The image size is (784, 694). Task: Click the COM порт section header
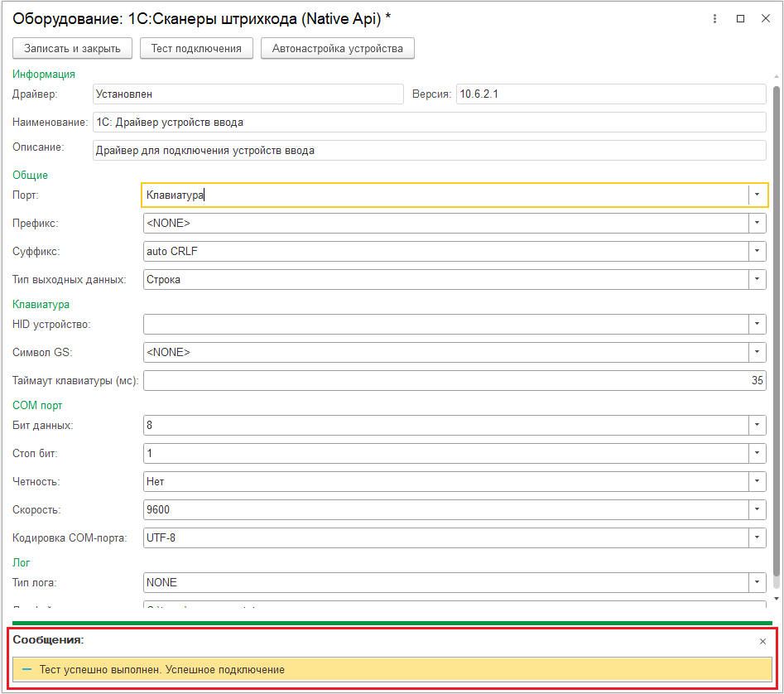(37, 405)
